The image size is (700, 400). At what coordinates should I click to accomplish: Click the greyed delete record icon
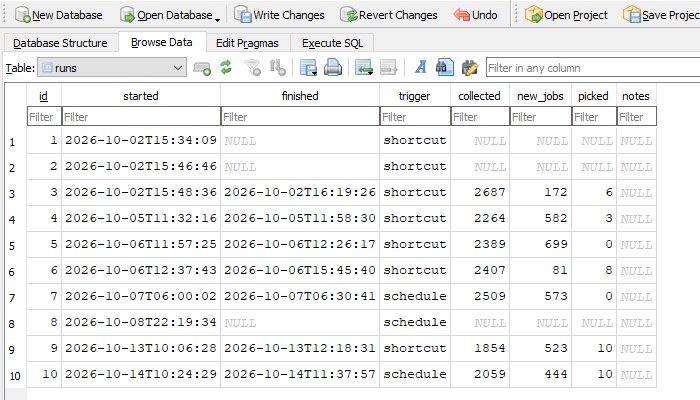click(388, 68)
